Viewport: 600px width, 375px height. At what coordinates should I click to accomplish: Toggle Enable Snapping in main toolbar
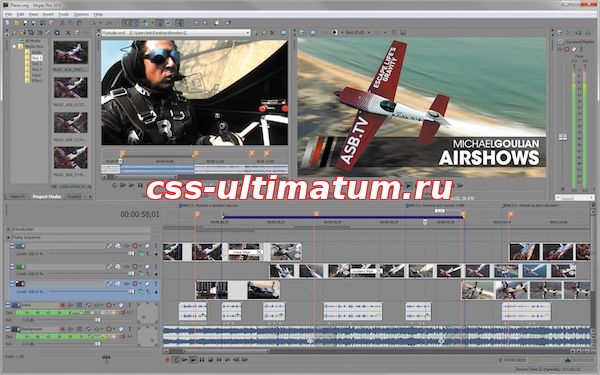[x=126, y=23]
